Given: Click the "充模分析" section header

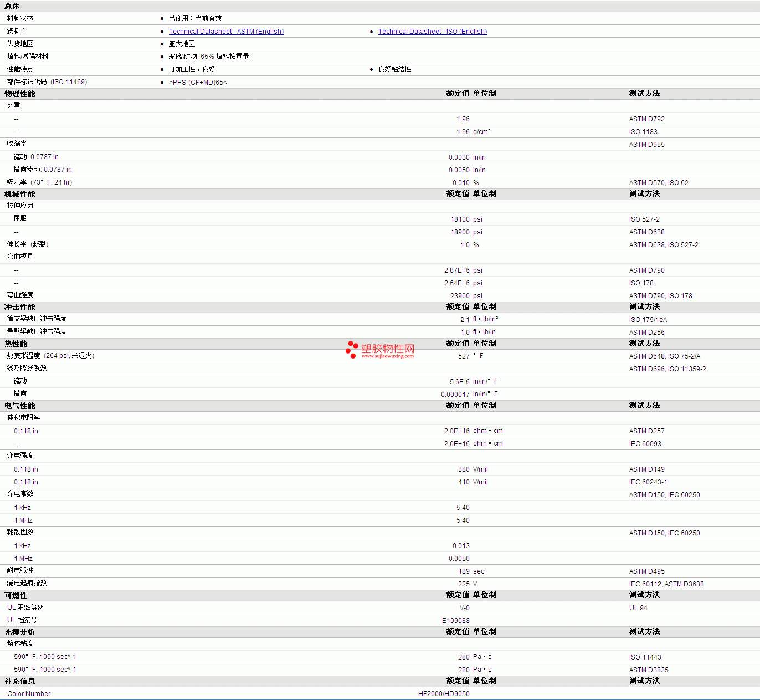Looking at the screenshot, I should [x=20, y=632].
